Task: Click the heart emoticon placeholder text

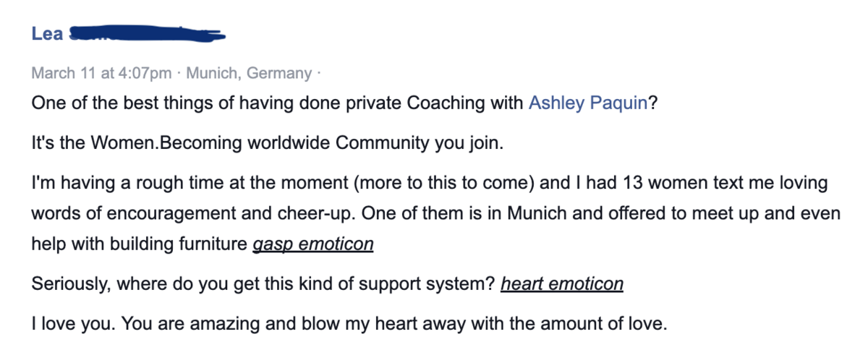Action: (x=561, y=284)
